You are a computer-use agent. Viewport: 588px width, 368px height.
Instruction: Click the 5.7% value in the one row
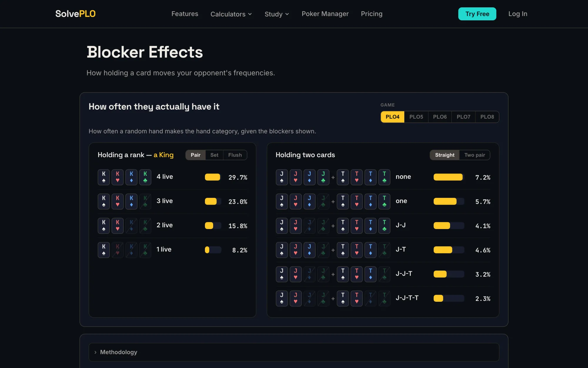click(x=483, y=202)
